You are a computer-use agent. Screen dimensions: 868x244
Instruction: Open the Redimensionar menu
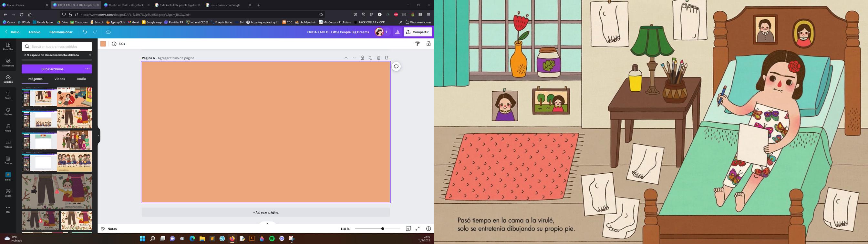[x=61, y=32]
